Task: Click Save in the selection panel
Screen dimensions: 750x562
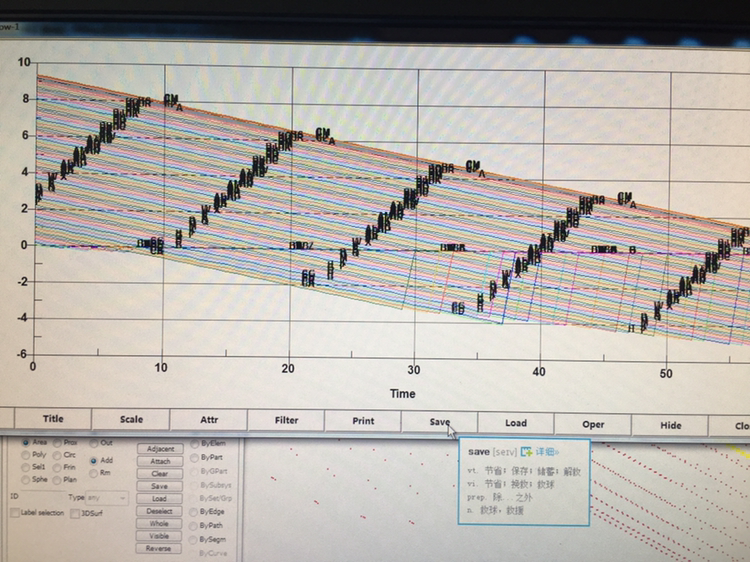Action: pyautogui.click(x=160, y=486)
